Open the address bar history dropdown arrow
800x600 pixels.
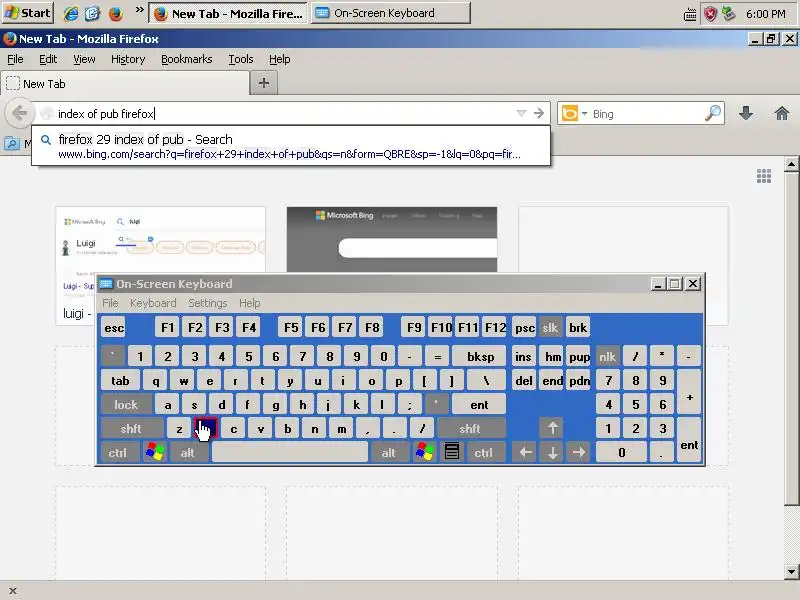521,113
